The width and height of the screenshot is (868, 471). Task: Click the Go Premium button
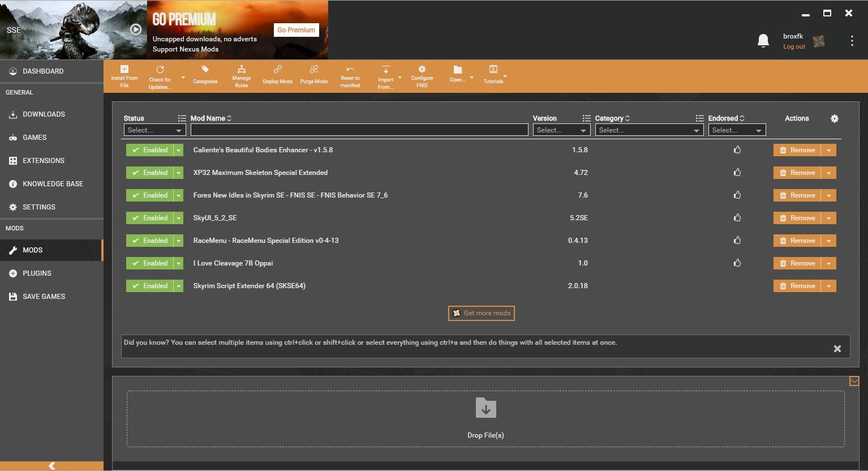297,30
